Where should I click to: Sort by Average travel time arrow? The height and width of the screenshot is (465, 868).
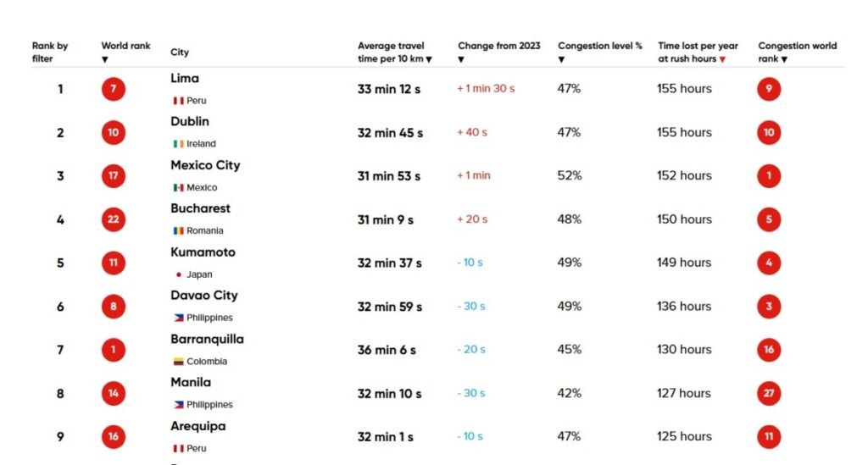429,59
